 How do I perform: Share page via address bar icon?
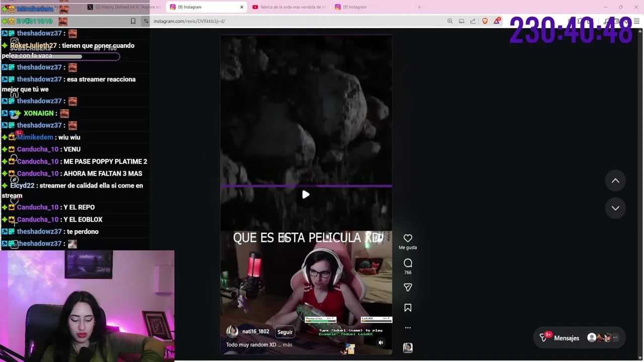[473, 21]
